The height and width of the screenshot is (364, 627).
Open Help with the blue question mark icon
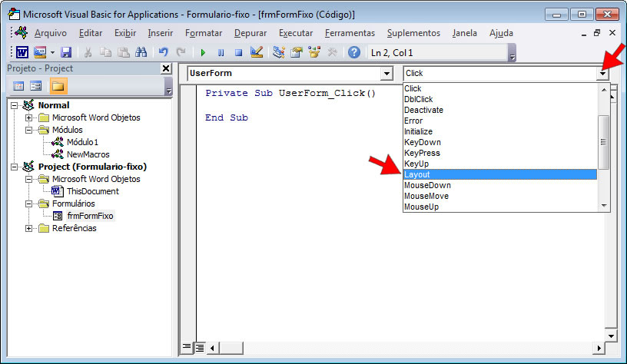354,52
